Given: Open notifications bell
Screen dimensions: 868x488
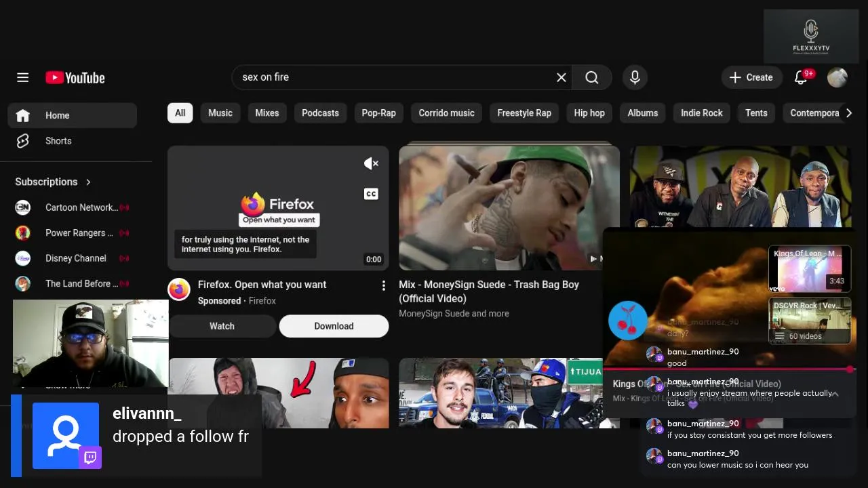Looking at the screenshot, I should tap(801, 77).
